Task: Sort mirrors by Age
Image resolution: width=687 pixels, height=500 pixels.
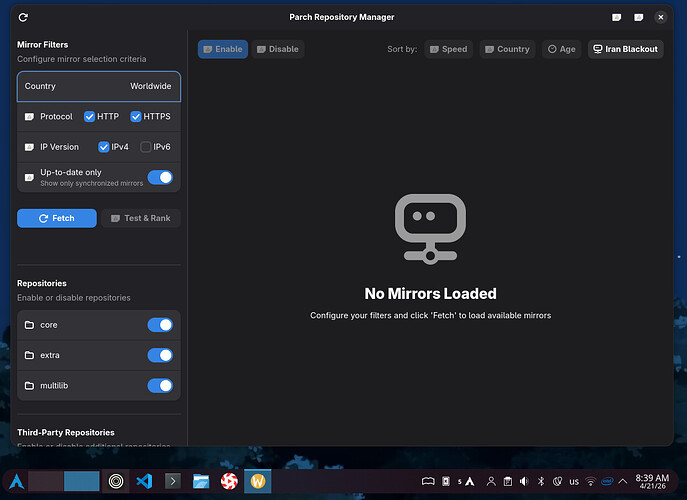Action: click(x=562, y=49)
